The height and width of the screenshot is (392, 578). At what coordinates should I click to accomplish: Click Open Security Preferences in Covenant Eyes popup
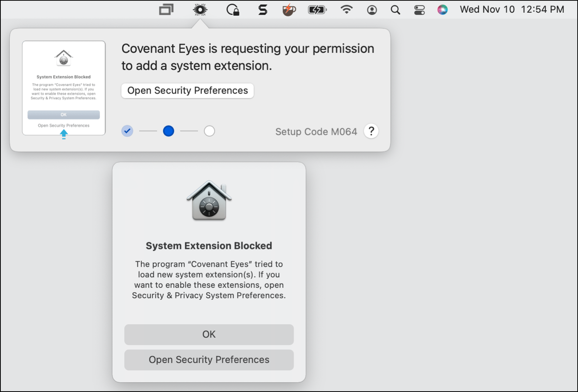pyautogui.click(x=188, y=91)
